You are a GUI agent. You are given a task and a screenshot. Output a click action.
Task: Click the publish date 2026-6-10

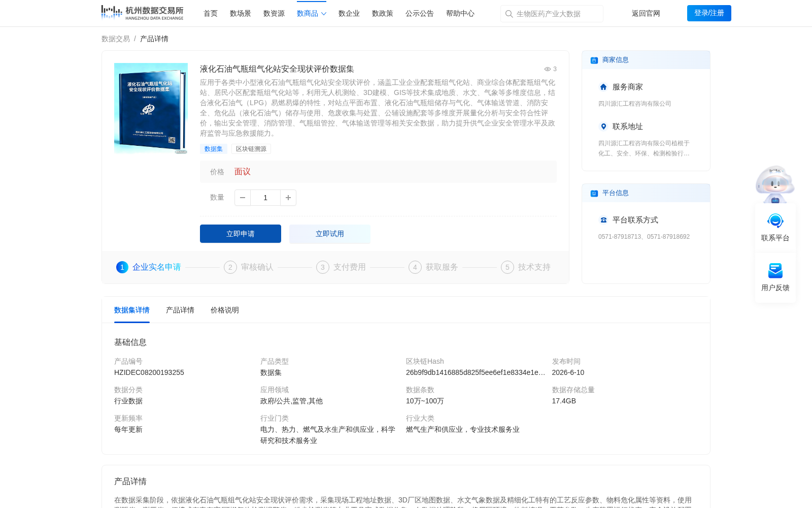click(568, 372)
